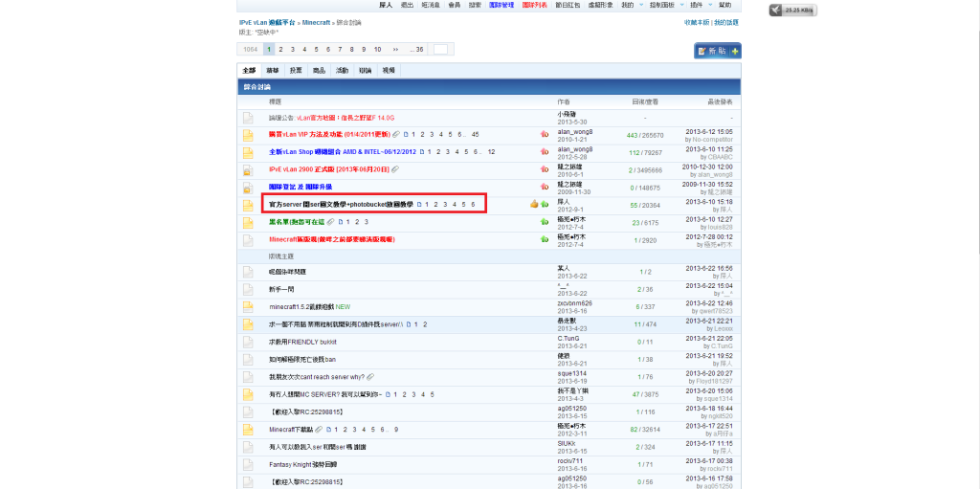The image size is (980, 489).
Task: Click the 新貼 new post button
Action: pos(717,51)
